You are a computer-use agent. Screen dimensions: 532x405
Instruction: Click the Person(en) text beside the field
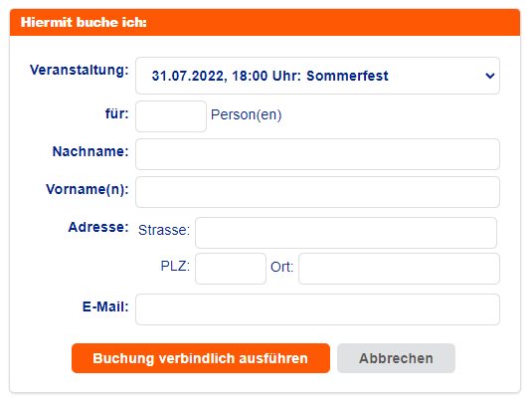(x=246, y=115)
